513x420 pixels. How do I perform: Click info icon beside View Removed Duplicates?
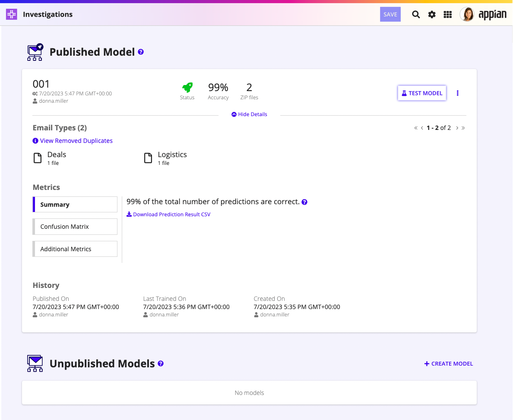(35, 141)
